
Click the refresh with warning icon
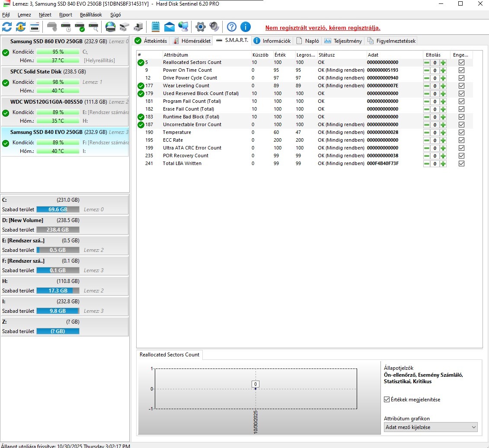click(x=21, y=27)
